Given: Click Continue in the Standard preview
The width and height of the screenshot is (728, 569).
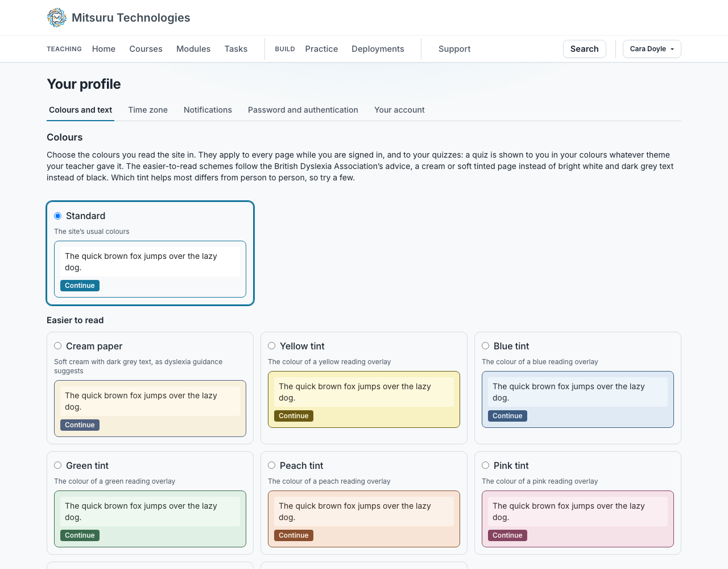Looking at the screenshot, I should [80, 286].
